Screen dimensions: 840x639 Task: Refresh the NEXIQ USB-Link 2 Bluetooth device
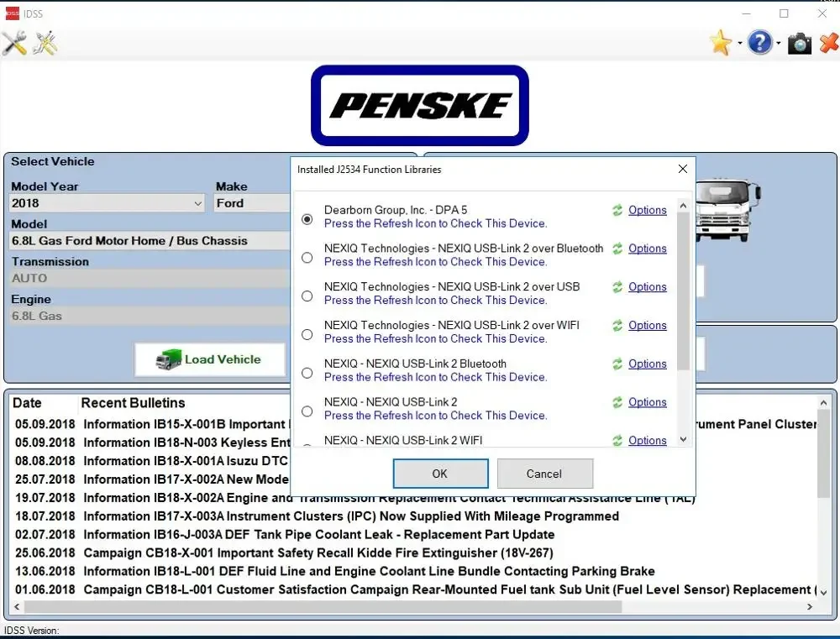(617, 364)
